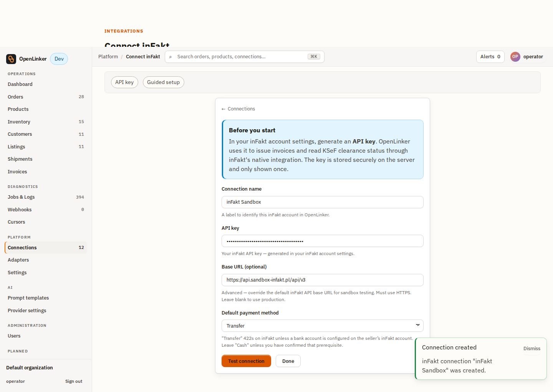This screenshot has width=553, height=392.
Task: Click the Sign out link
Action: (x=74, y=381)
